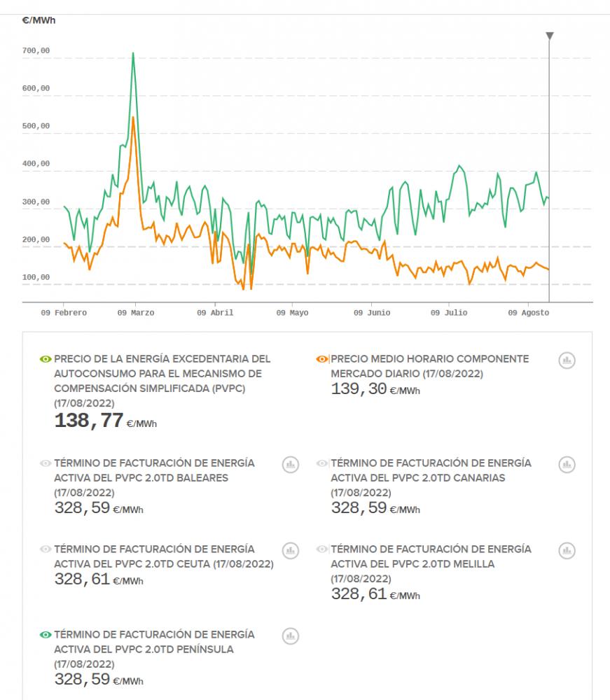Open chart icon for PVPC Canarias indicator
The width and height of the screenshot is (610, 700).
[x=567, y=465]
